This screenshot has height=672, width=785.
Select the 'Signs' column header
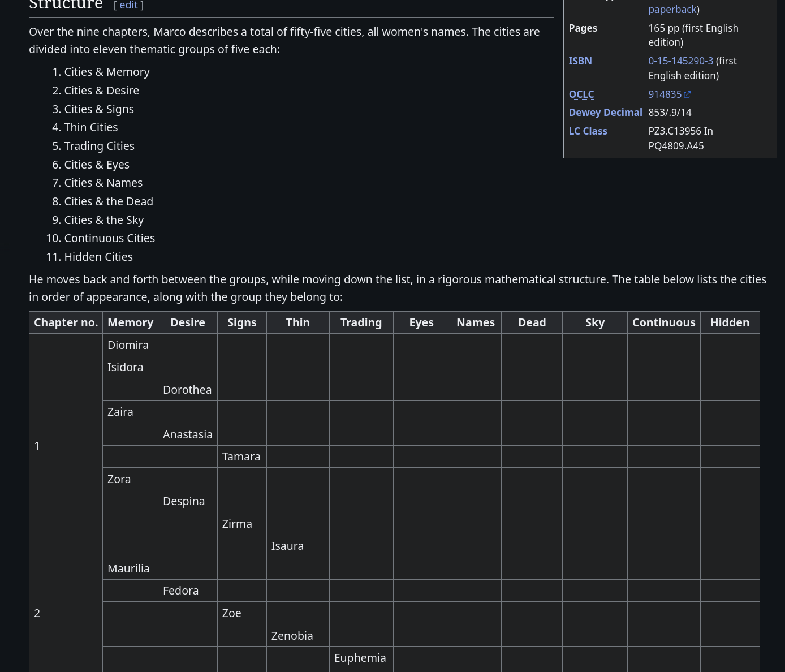click(242, 322)
